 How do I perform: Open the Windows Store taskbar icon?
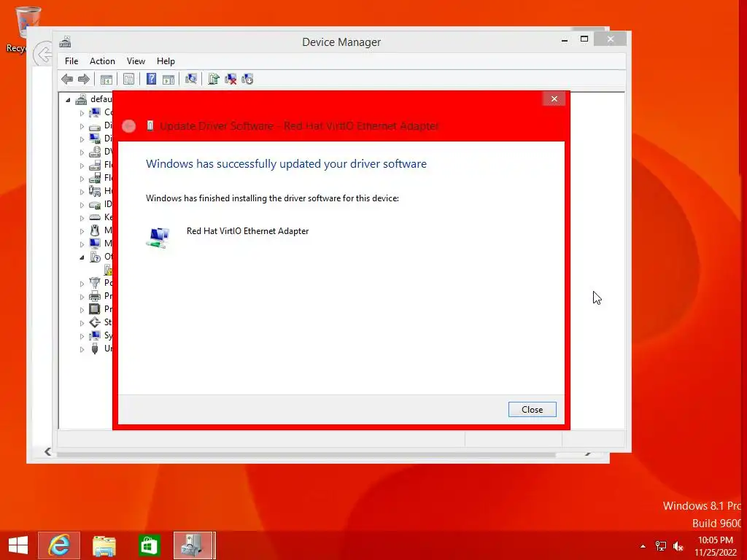pos(149,545)
